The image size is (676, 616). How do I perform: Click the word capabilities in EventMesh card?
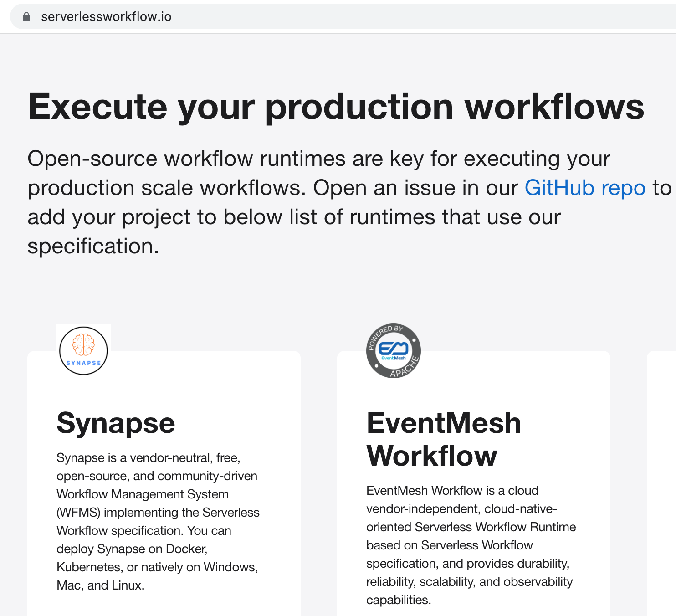398,600
